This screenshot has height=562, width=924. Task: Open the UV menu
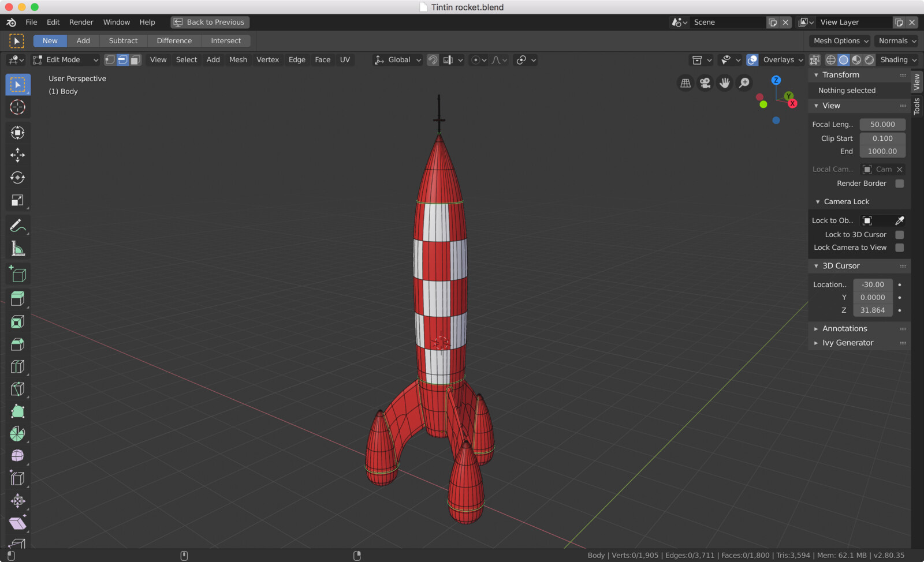point(345,60)
